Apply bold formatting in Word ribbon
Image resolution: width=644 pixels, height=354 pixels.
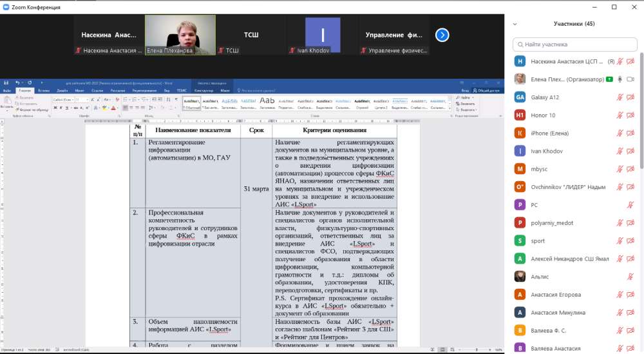point(55,108)
